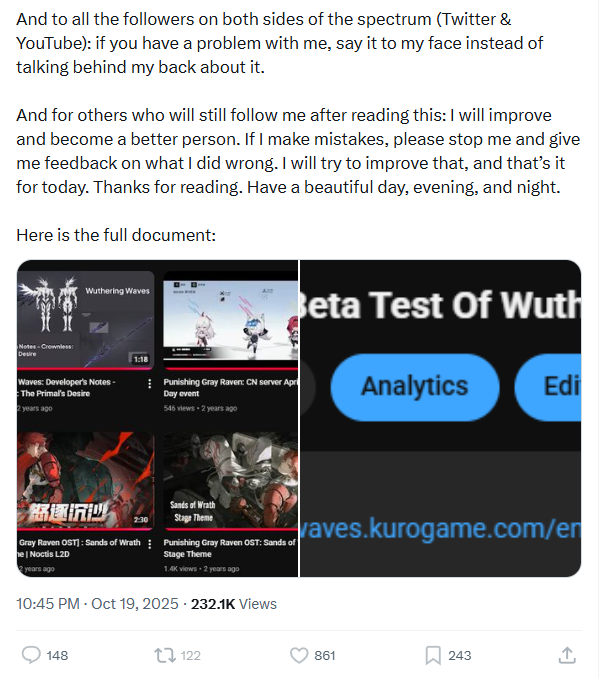
Task: Click the red-haired Noctis L2D video thumbnail
Action: pyautogui.click(x=86, y=481)
